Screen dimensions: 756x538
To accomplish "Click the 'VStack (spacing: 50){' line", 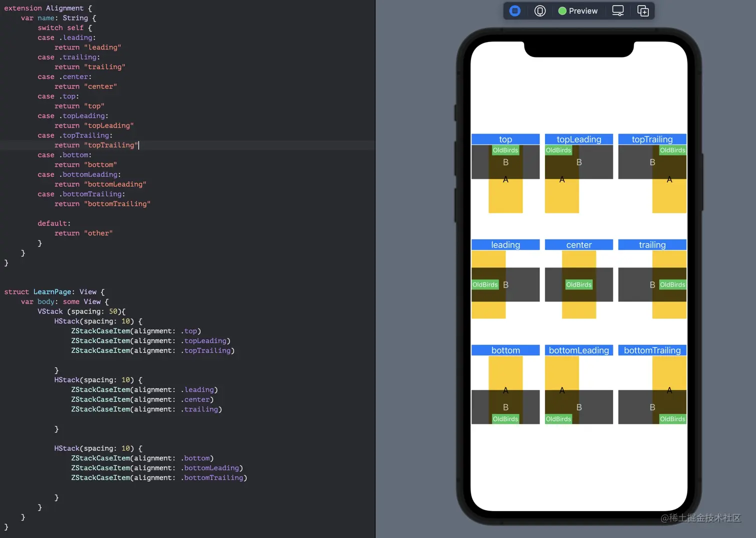I will click(81, 311).
